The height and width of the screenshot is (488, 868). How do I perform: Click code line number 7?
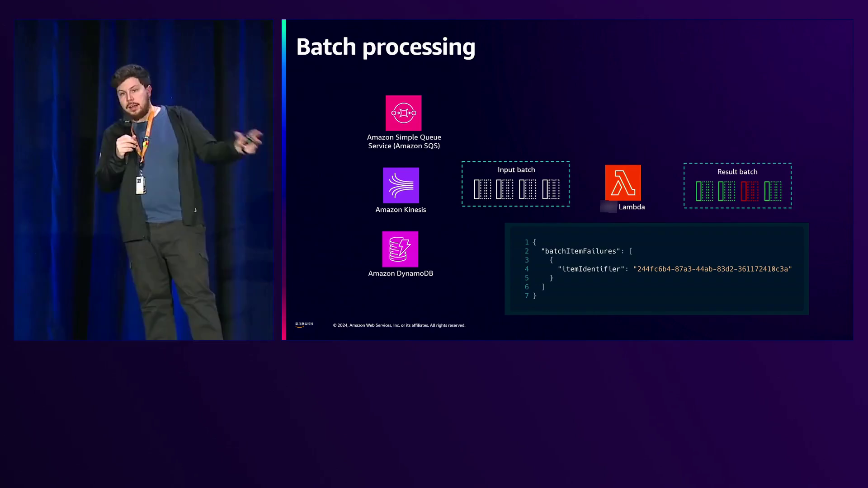click(527, 296)
